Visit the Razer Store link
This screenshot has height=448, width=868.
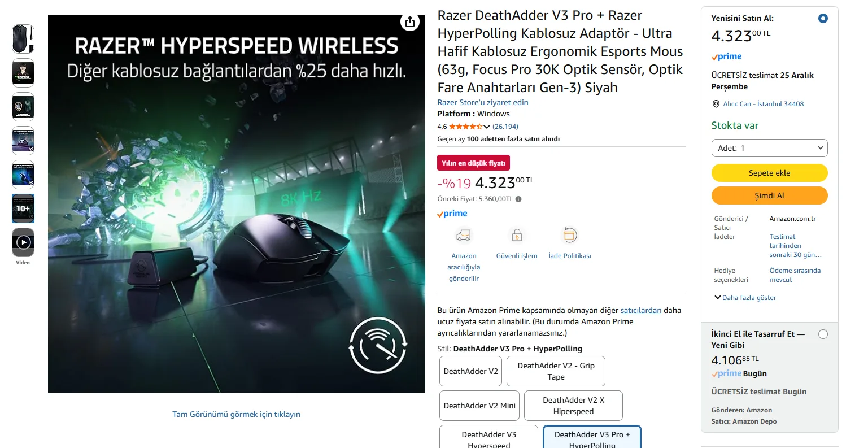[483, 102]
